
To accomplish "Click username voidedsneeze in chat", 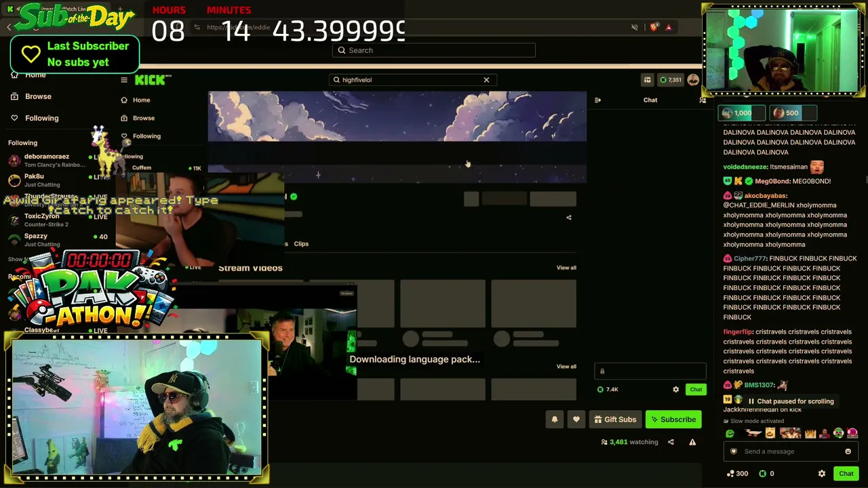I will [x=745, y=167].
